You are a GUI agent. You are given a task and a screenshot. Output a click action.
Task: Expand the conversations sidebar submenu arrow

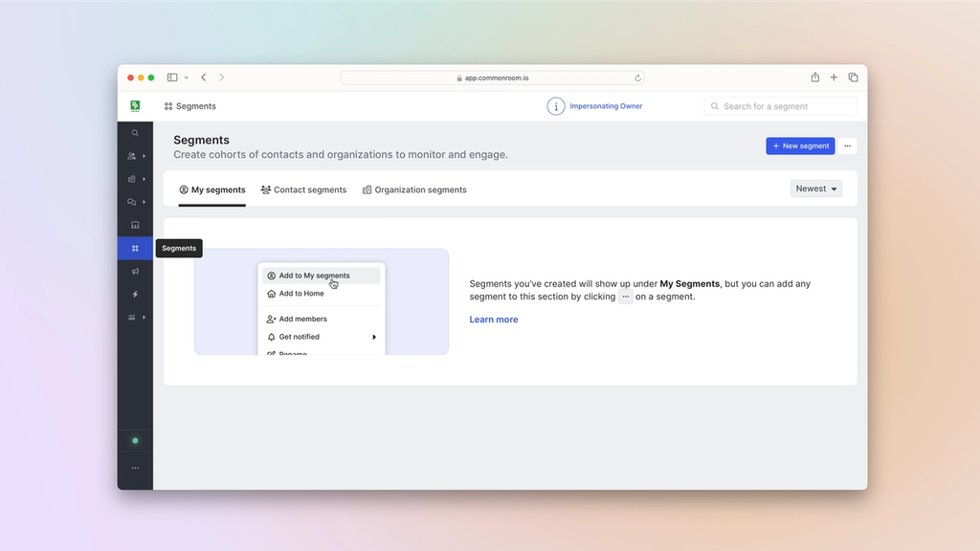[x=144, y=203]
